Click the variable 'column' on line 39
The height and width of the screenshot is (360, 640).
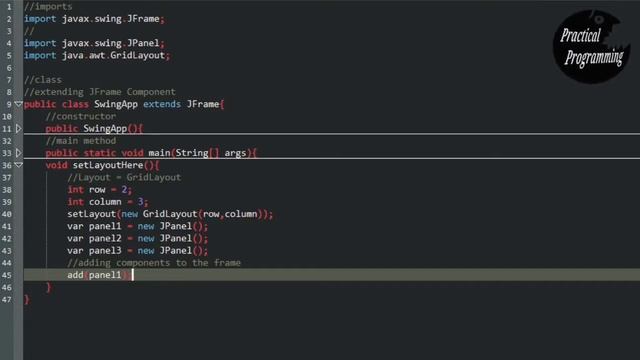(x=105, y=202)
